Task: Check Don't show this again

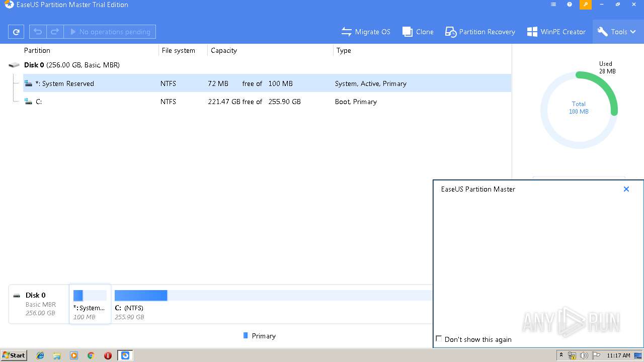Action: tap(439, 339)
